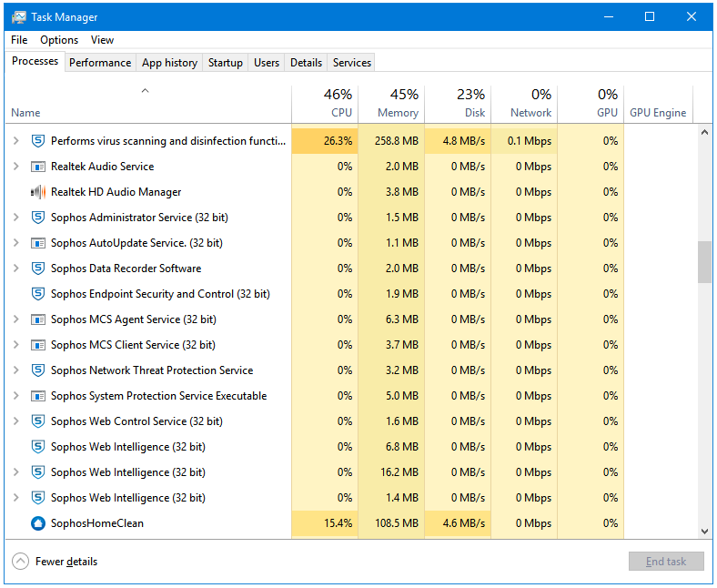The image size is (717, 588).
Task: Expand the virus scanning and disinfection process
Action: tap(16, 141)
